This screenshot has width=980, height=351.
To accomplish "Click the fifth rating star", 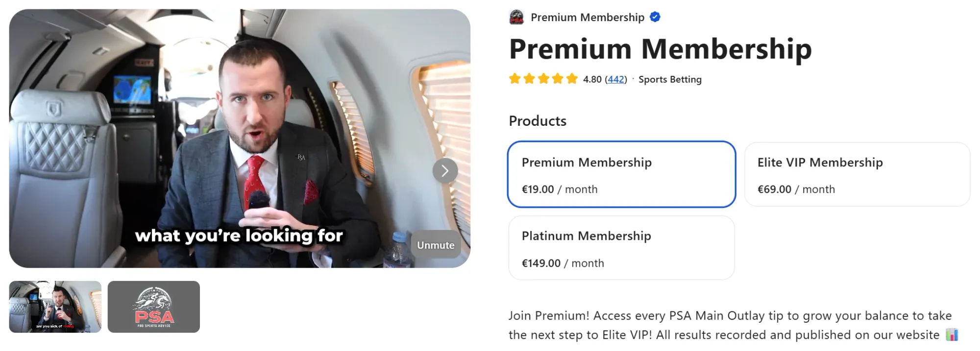I will [x=572, y=79].
